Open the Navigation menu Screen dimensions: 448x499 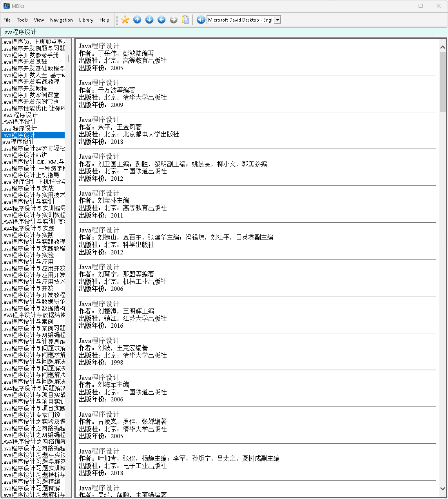62,20
